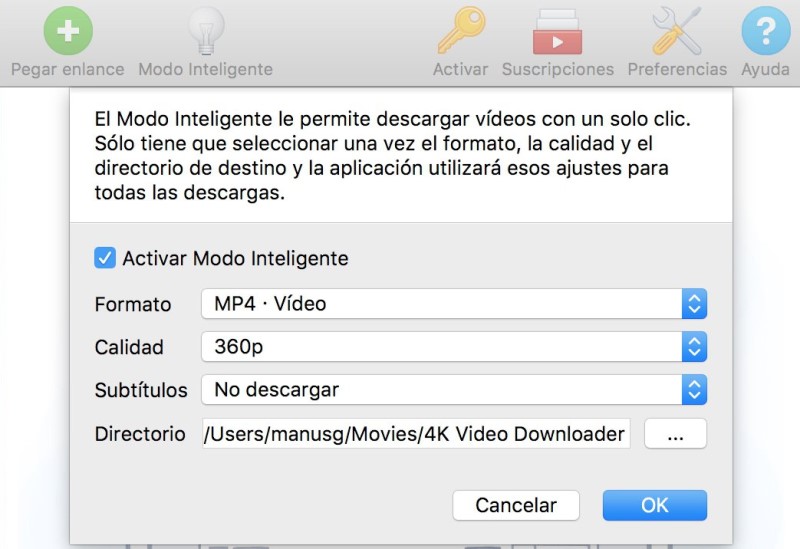
Task: Open the Subtítulos dropdown showing No descargar
Action: (x=454, y=389)
